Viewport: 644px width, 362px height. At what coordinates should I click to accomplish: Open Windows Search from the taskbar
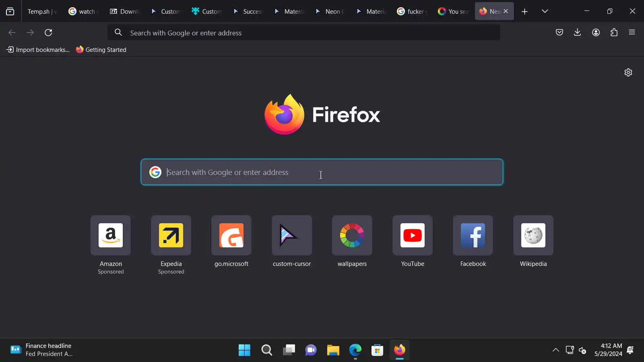266,350
